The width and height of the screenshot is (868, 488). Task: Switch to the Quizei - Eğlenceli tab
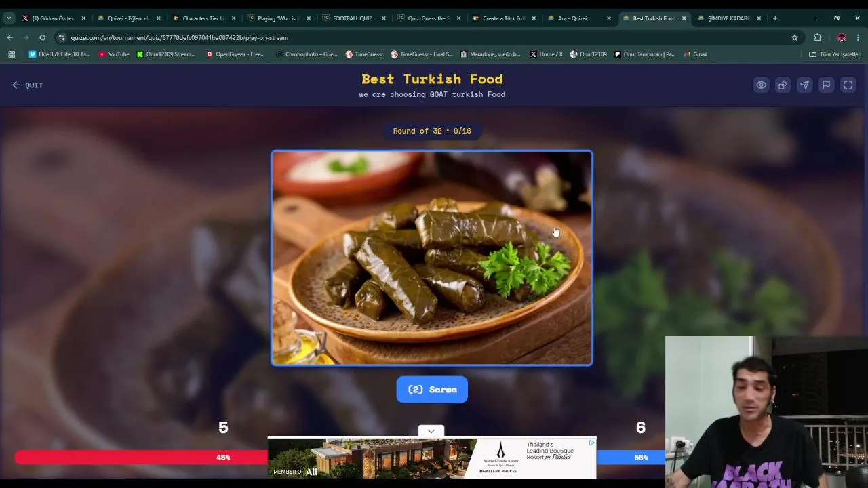click(x=128, y=18)
